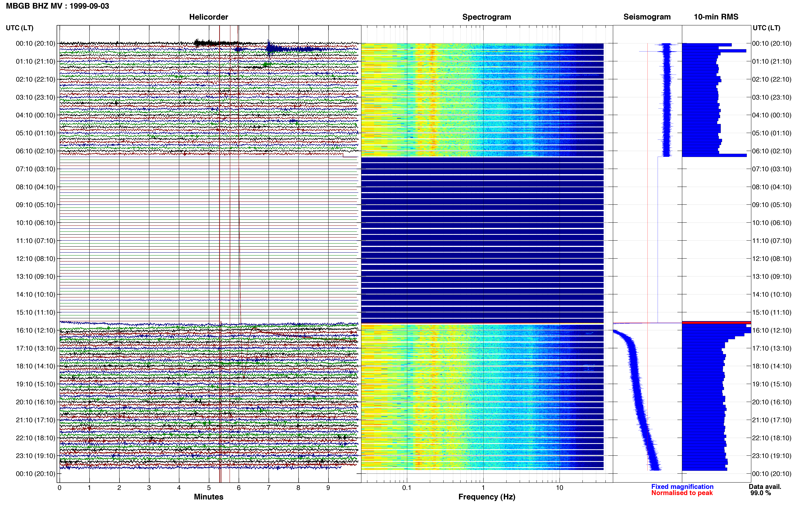Click the '0.1' frequency tick label
This screenshot has width=812, height=508.
[x=407, y=487]
